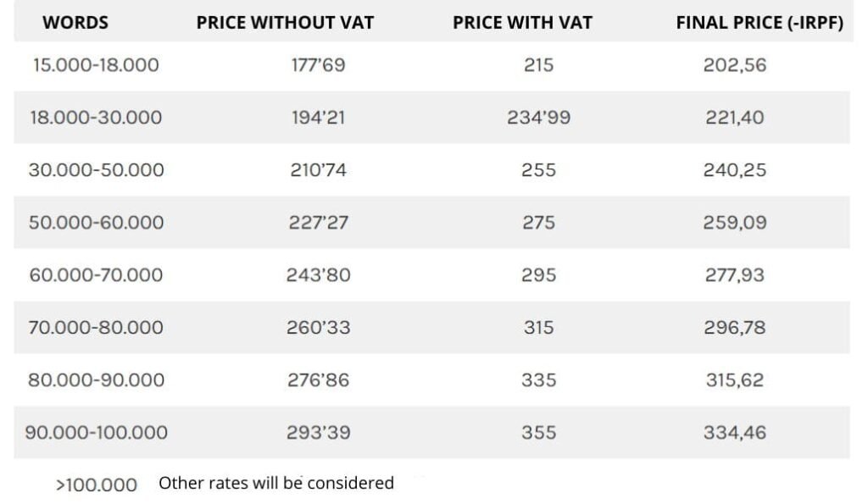The height and width of the screenshot is (504, 868).
Task: Click the PRICE WITH VAT header
Action: 522,23
